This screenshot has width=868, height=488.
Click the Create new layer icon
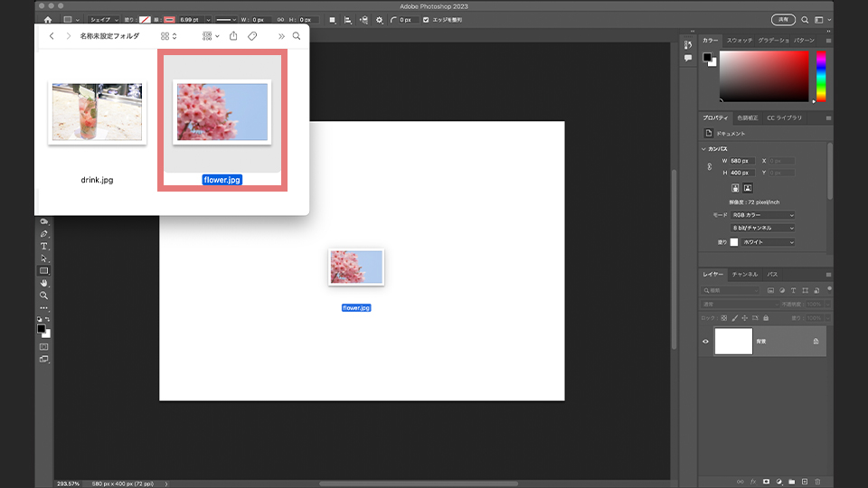pos(805,482)
